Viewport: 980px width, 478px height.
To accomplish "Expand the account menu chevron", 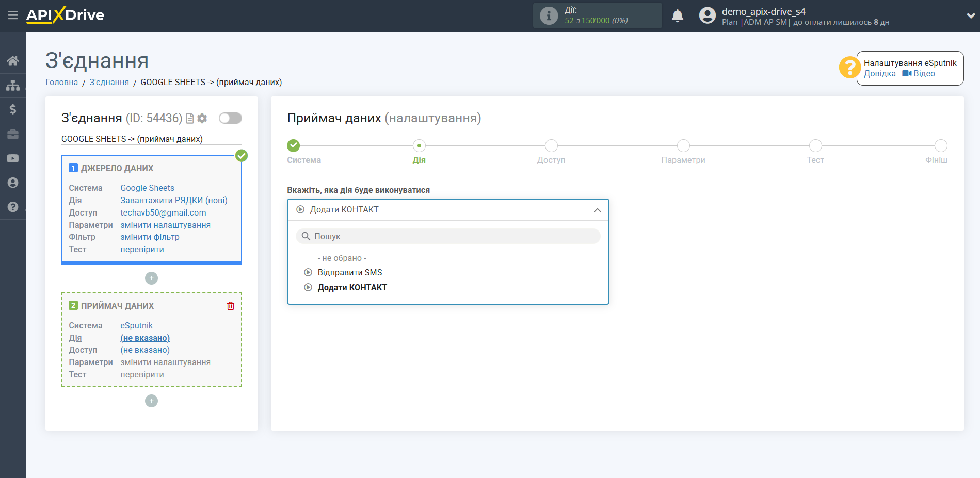I will [x=971, y=15].
